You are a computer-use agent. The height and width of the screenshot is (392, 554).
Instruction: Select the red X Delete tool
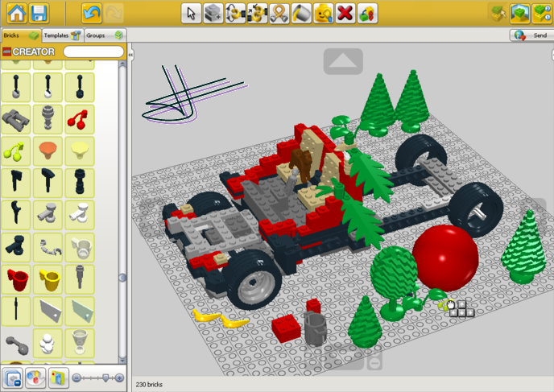345,14
